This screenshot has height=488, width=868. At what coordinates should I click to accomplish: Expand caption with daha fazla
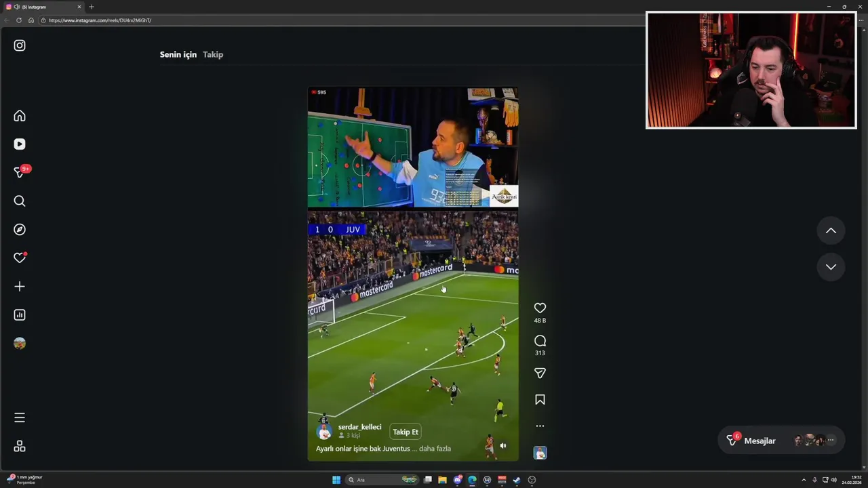(435, 449)
